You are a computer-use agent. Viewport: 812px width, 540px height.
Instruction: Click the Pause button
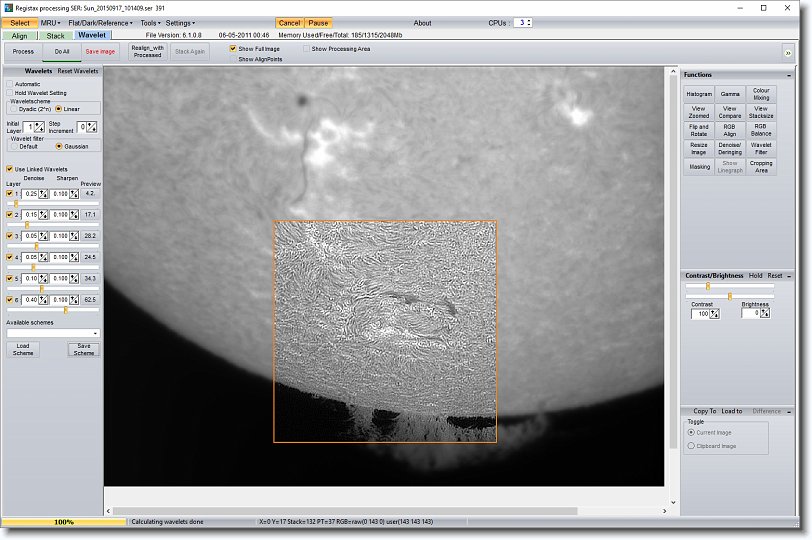318,23
